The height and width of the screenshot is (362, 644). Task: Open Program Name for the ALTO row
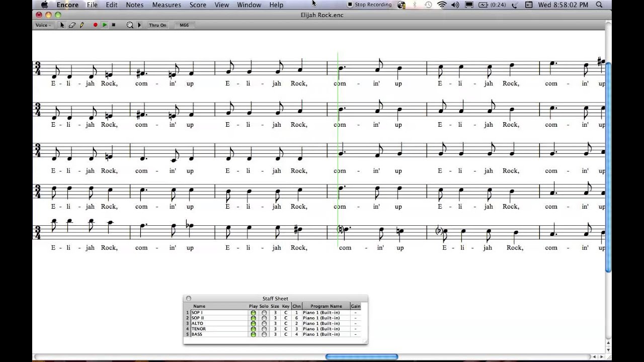(x=326, y=324)
